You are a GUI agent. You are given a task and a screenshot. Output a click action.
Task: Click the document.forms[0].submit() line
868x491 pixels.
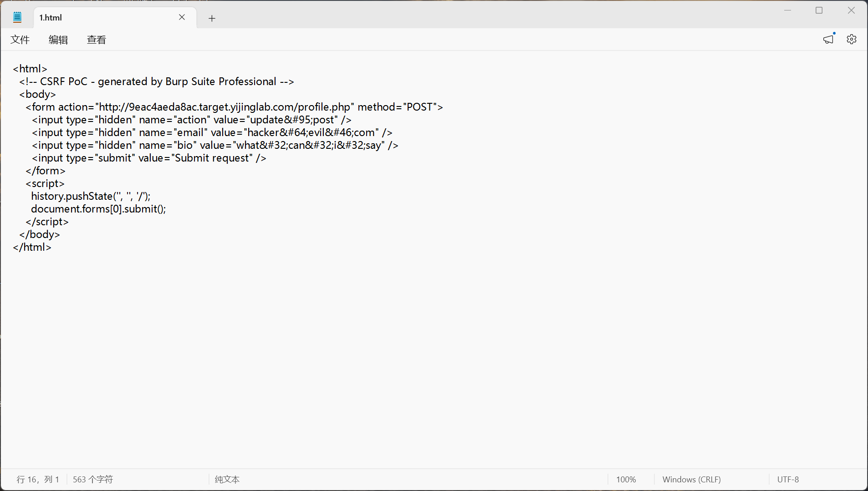[98, 209]
